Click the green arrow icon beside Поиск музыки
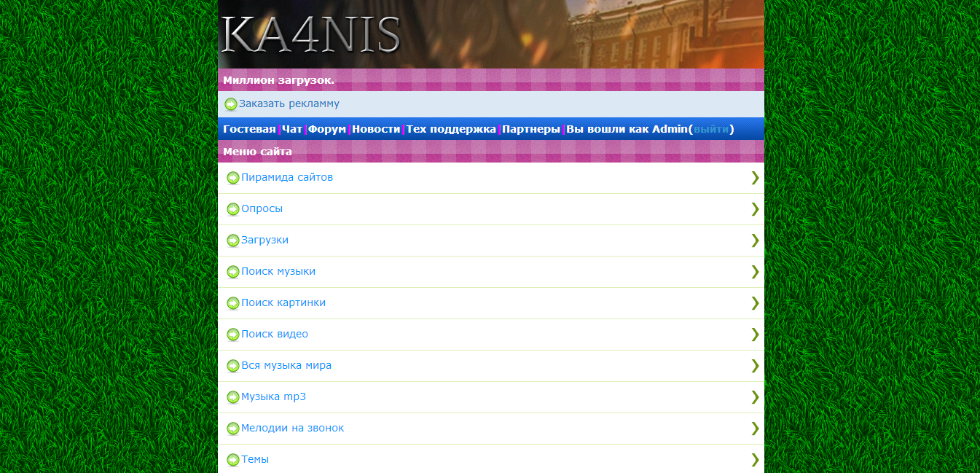The width and height of the screenshot is (980, 473). click(x=232, y=272)
